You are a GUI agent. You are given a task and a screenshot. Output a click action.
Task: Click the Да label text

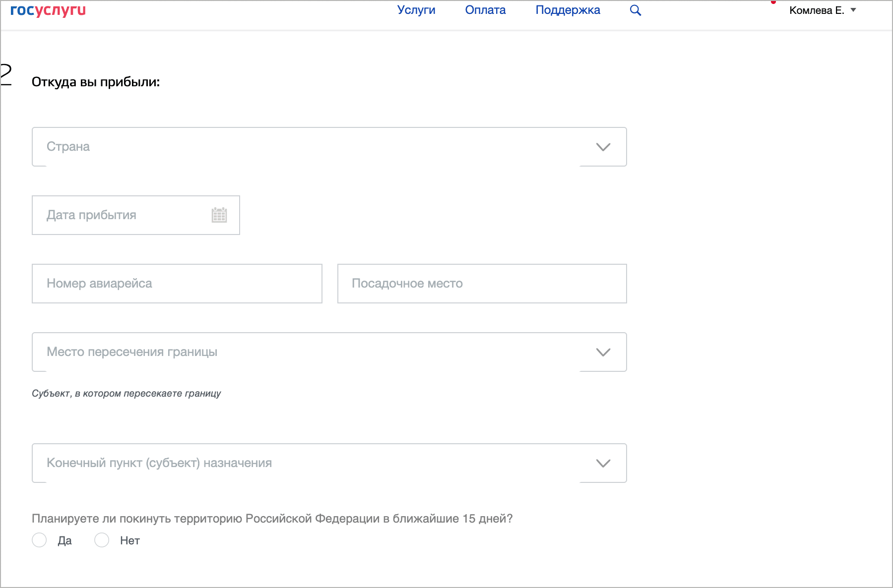[65, 540]
